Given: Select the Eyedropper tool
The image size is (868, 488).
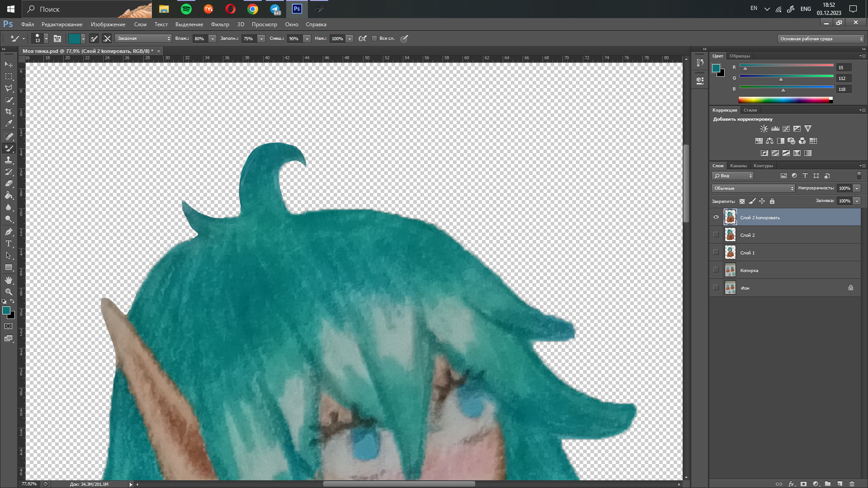Looking at the screenshot, I should [9, 123].
